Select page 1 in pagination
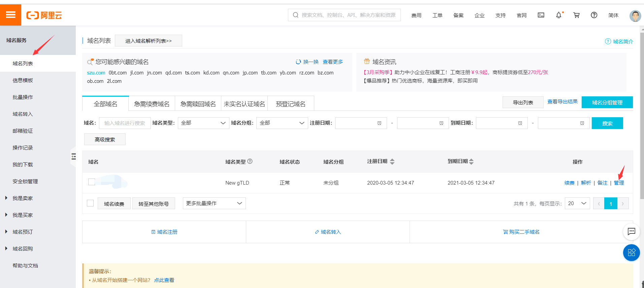644x288 pixels. pos(611,203)
